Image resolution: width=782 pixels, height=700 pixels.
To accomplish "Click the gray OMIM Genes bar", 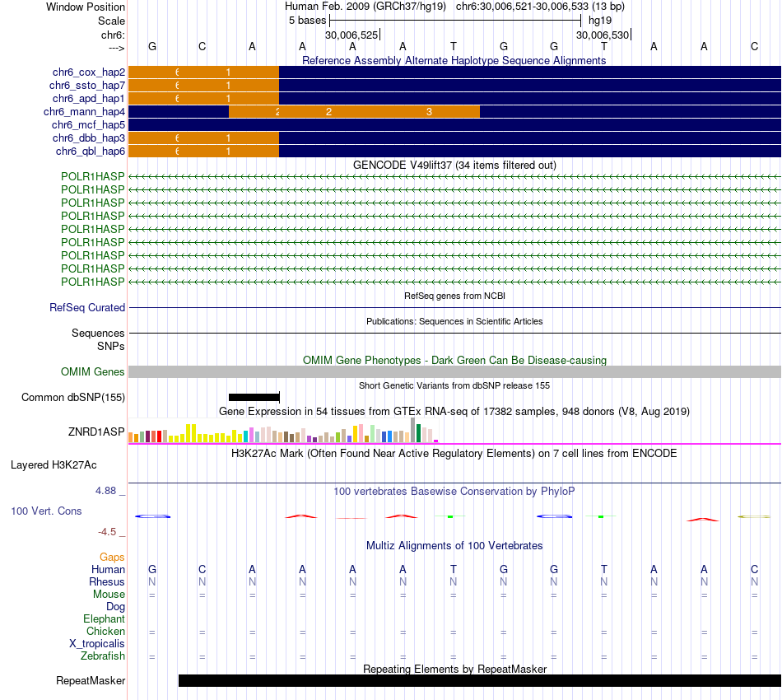I will point(455,371).
